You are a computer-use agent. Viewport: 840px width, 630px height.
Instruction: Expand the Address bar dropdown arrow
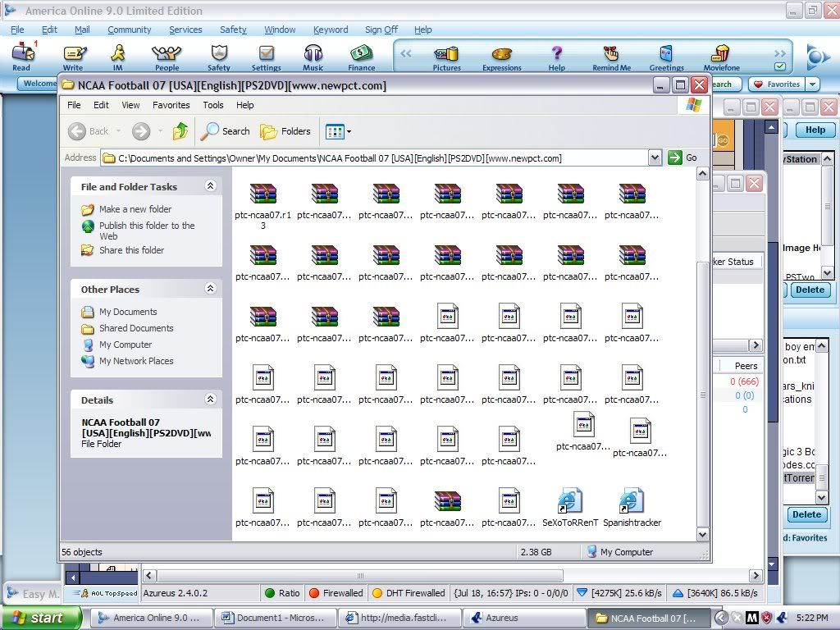(x=655, y=157)
